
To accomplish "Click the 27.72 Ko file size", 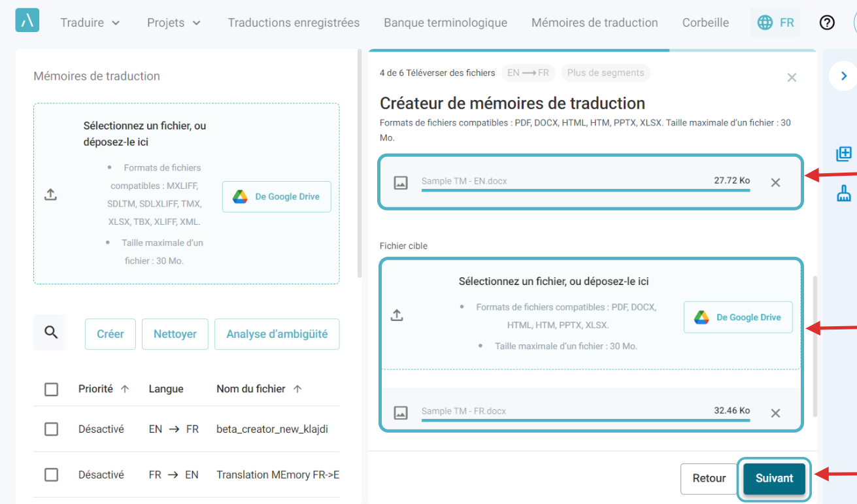I will (731, 180).
